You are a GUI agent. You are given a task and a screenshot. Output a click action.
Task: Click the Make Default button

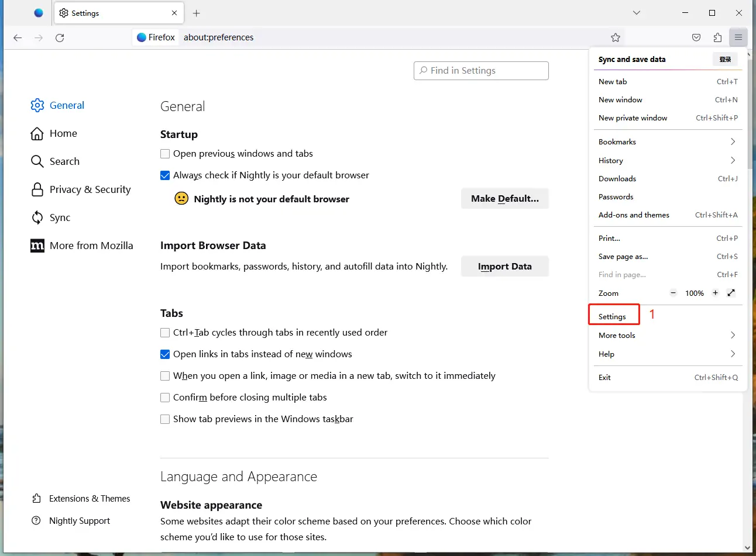tap(504, 198)
